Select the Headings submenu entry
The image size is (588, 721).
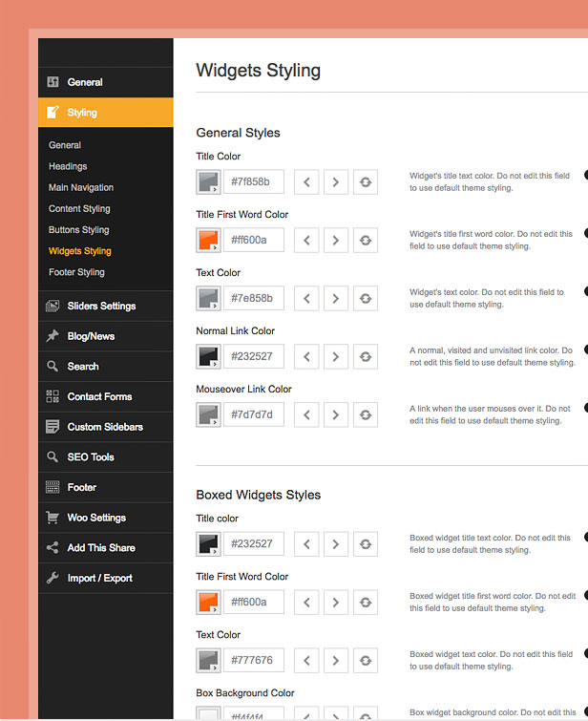click(68, 166)
